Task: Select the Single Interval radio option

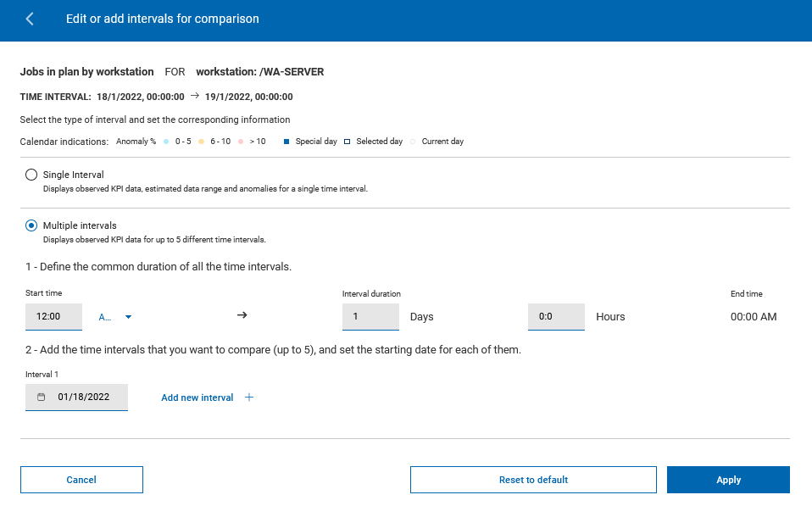Action: click(x=31, y=175)
